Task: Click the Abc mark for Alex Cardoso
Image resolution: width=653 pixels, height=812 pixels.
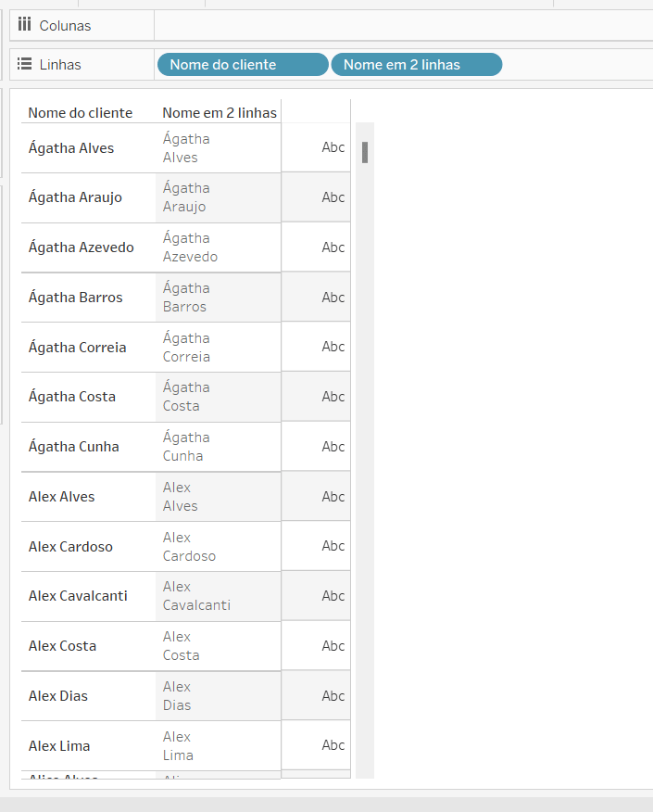Action: [333, 546]
